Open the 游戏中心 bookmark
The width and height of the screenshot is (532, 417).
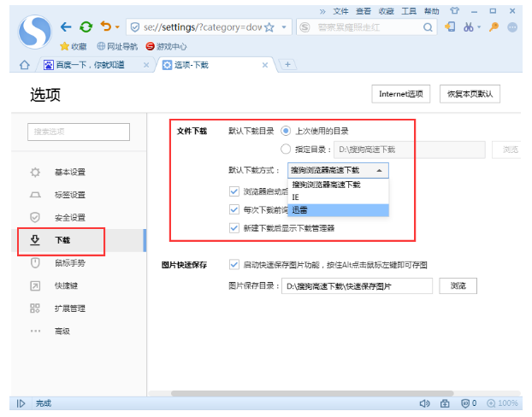(x=166, y=46)
